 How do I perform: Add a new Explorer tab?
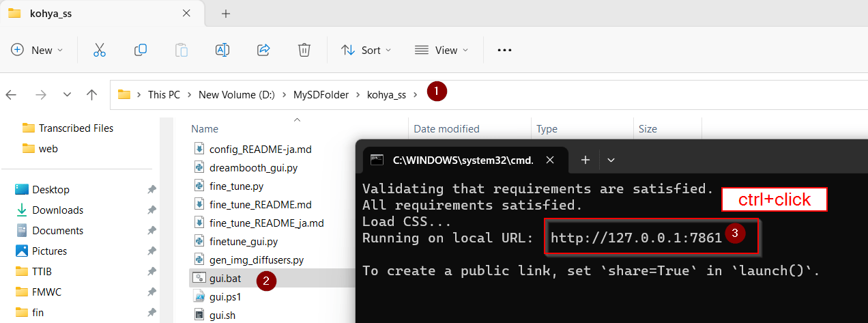point(226,13)
